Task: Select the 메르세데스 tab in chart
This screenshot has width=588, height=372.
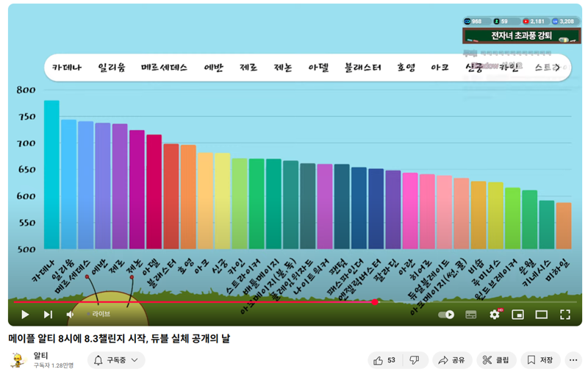Action: pyautogui.click(x=164, y=68)
